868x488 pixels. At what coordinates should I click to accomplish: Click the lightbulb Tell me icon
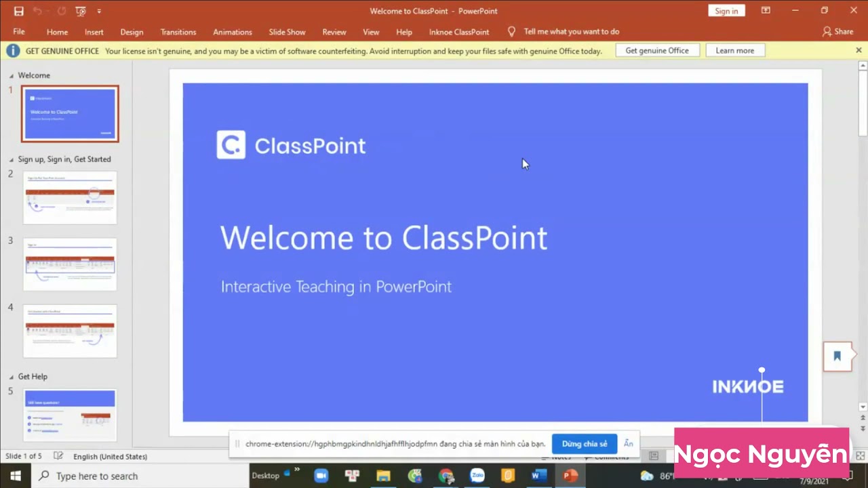click(511, 32)
